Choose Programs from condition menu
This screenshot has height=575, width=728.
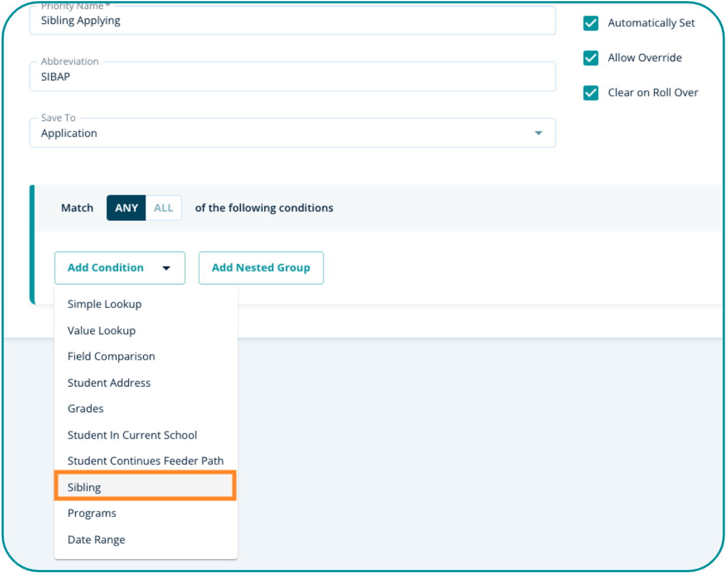click(x=92, y=514)
